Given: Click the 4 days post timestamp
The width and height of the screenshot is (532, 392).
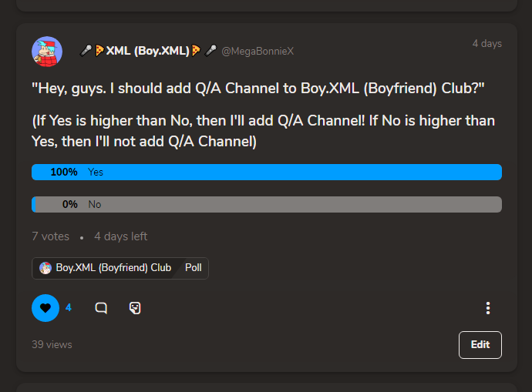Looking at the screenshot, I should pyautogui.click(x=487, y=43).
